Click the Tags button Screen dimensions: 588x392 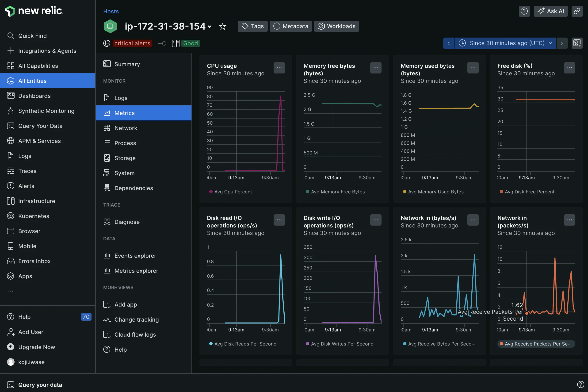tap(252, 26)
